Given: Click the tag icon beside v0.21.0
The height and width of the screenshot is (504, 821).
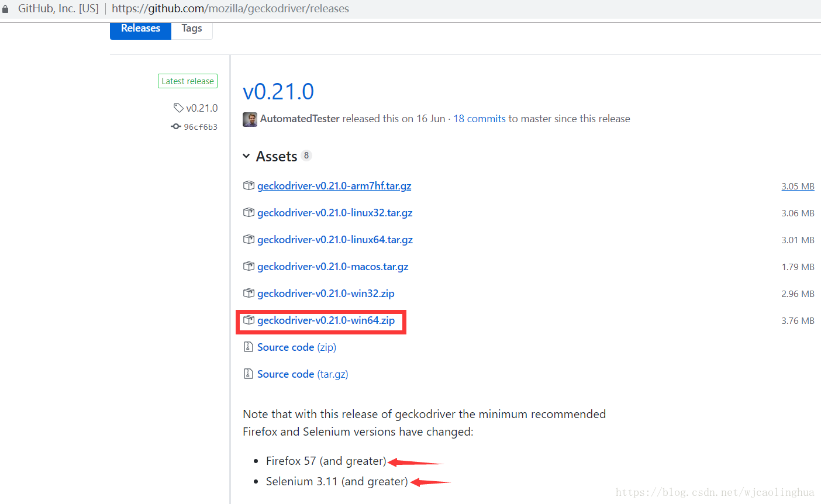Looking at the screenshot, I should (x=178, y=108).
